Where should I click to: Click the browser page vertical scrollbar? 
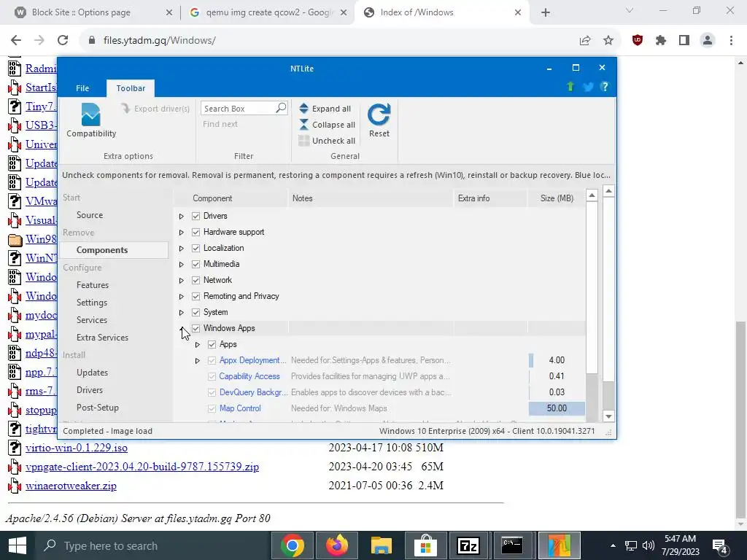click(x=740, y=419)
